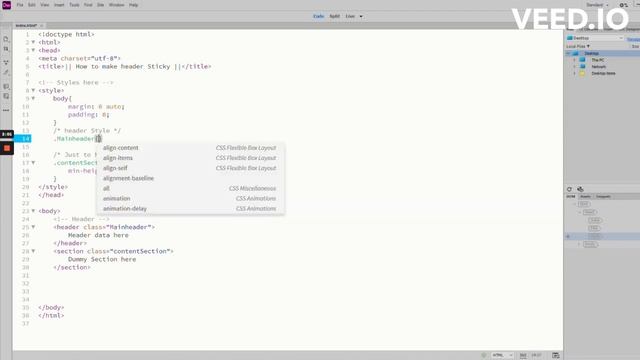This screenshot has height=360, width=640.
Task: Collapse the style tag on line 8
Action: (33, 90)
